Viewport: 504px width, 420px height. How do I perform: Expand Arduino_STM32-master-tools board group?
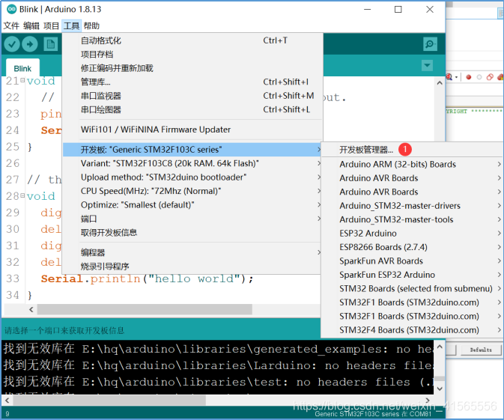tap(412, 219)
